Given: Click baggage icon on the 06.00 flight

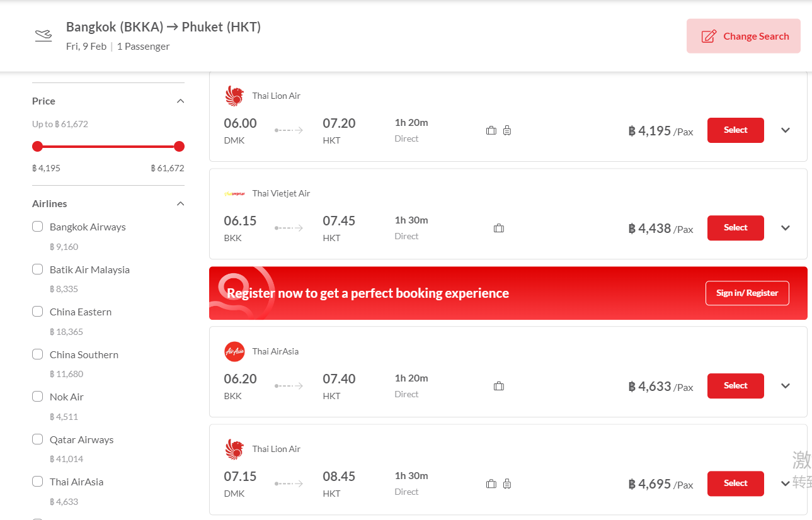Looking at the screenshot, I should [x=491, y=130].
